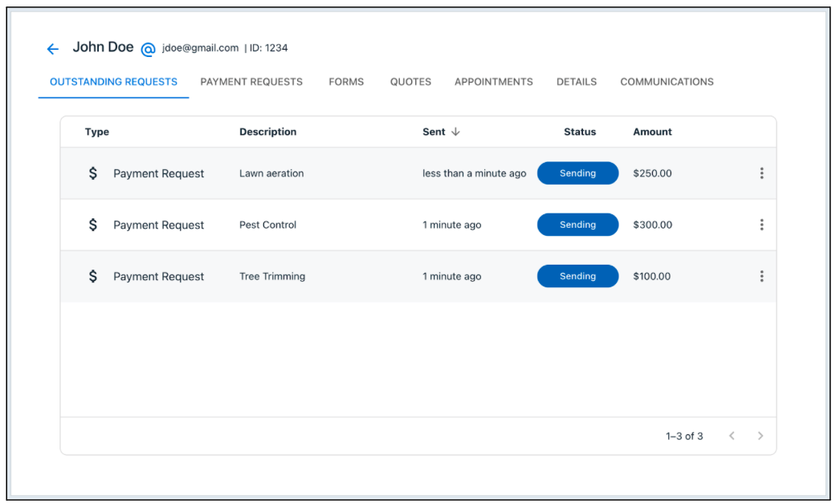This screenshot has height=504, width=836.
Task: Click the jdoe@gmail.com email address
Action: [200, 48]
